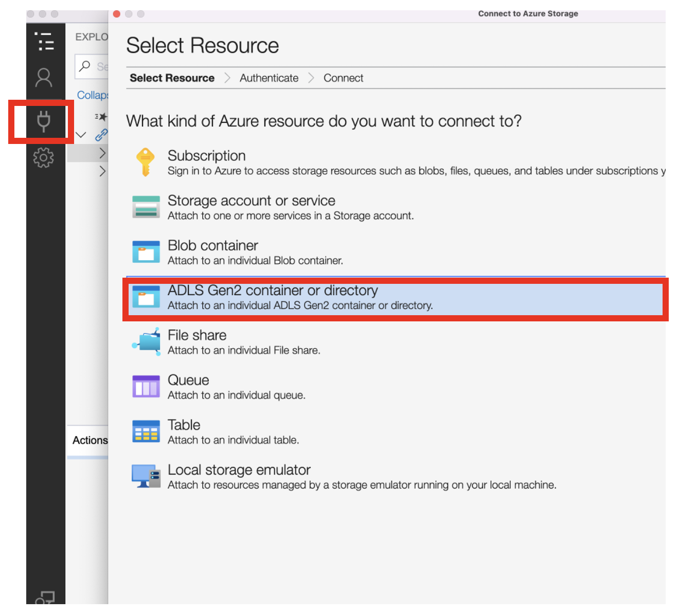Click 'Attach to an individual File share.' description
678x616 pixels.
[244, 351]
